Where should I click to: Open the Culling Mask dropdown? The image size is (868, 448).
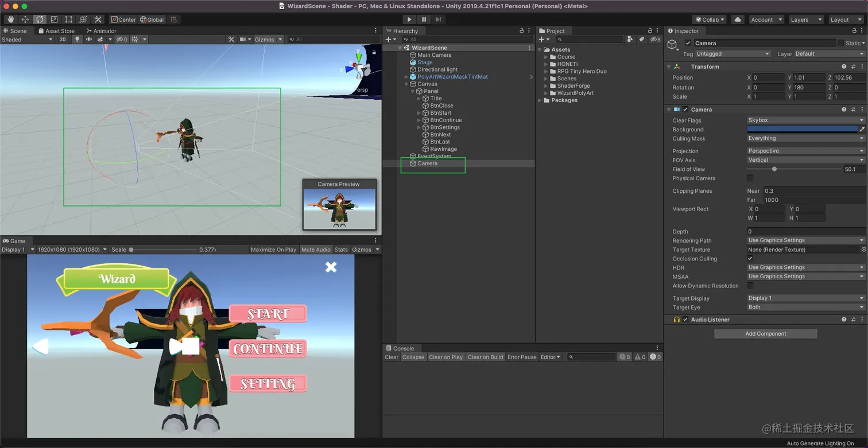click(806, 138)
